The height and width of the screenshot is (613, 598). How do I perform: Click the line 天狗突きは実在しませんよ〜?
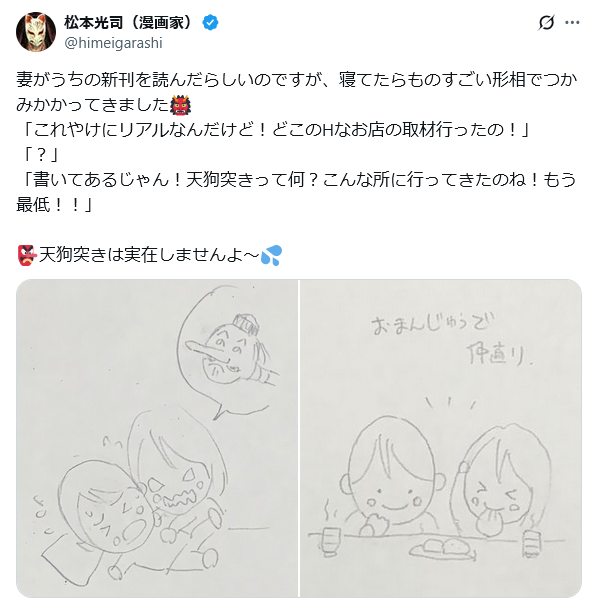149,255
